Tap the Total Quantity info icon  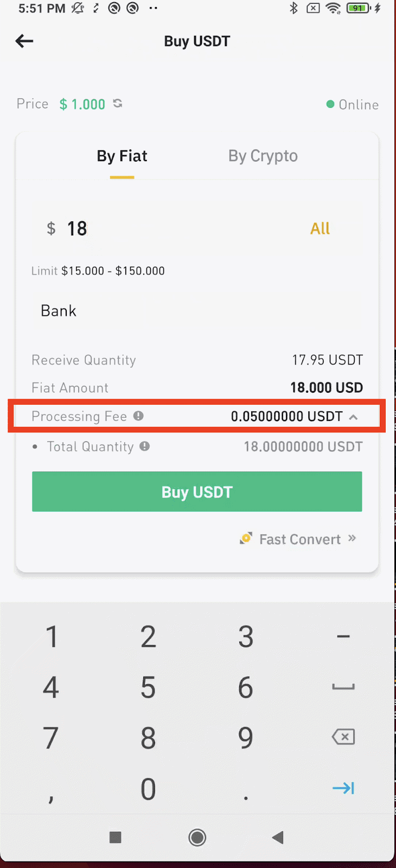[145, 446]
